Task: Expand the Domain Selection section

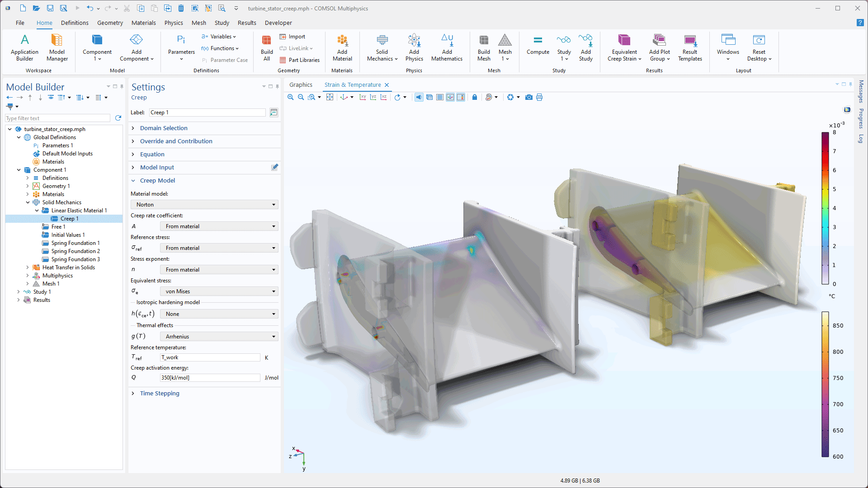Action: [x=164, y=128]
